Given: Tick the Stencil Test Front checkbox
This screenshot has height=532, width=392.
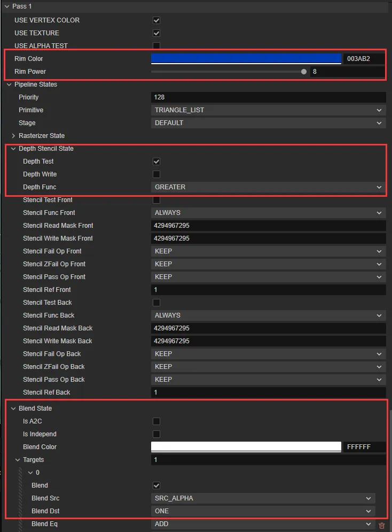Looking at the screenshot, I should click(156, 200).
